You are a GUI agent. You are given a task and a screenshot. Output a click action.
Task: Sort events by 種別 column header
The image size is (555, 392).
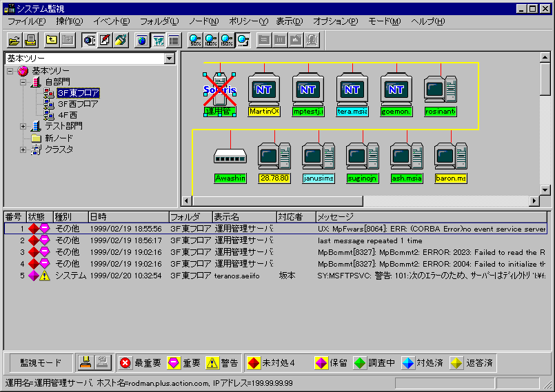70,217
